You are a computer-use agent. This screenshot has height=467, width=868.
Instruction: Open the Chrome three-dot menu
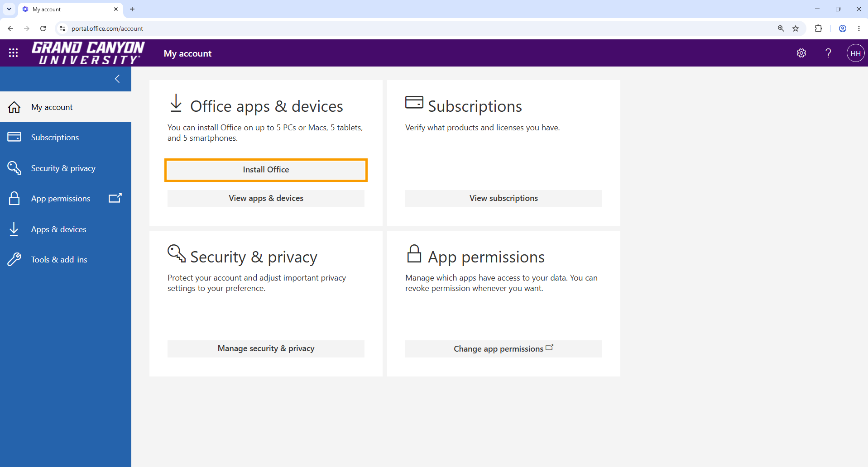tap(859, 29)
